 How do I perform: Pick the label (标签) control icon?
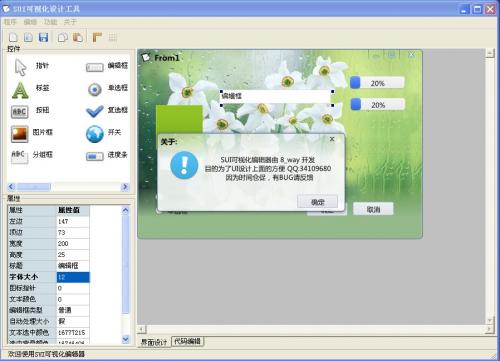20,90
